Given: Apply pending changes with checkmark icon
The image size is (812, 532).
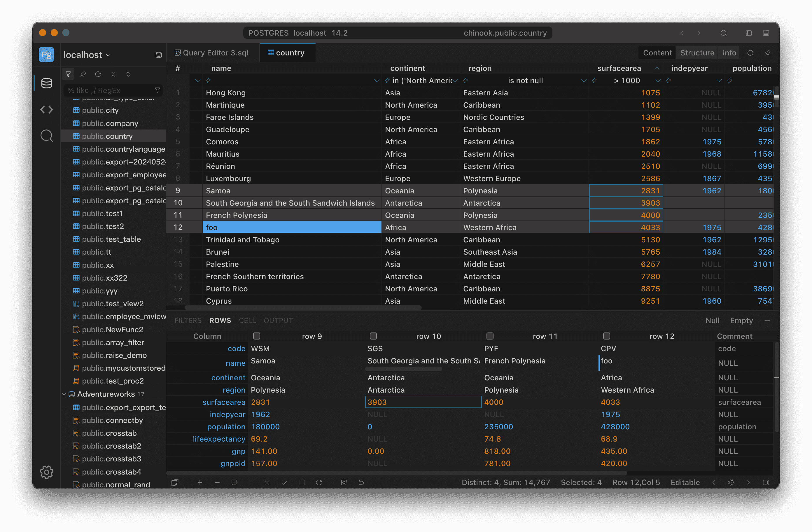Looking at the screenshot, I should [x=284, y=482].
